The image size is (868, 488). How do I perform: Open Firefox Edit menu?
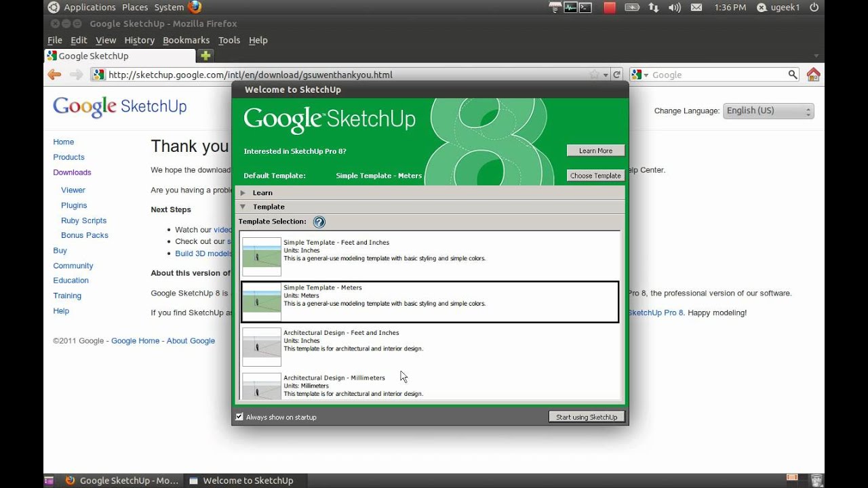click(79, 40)
